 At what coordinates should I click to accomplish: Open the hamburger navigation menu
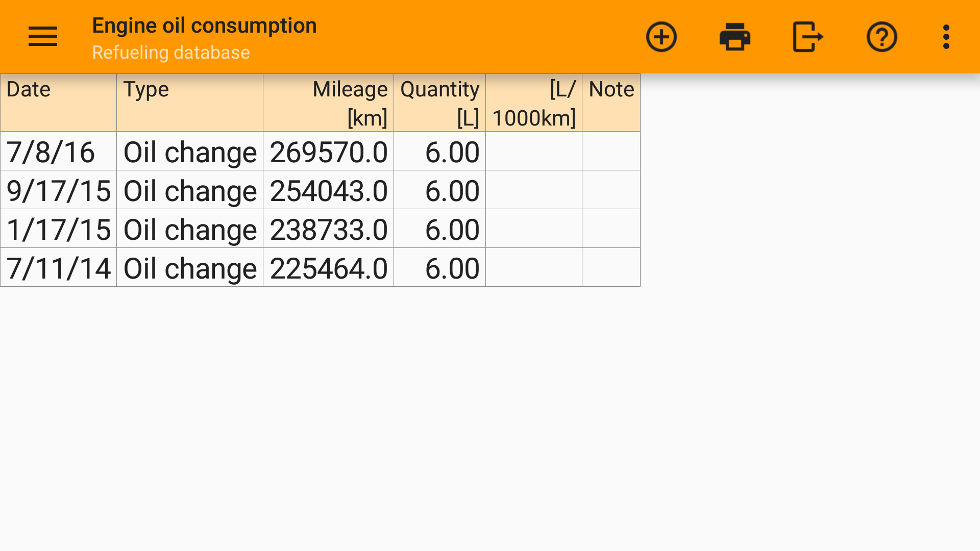(43, 37)
